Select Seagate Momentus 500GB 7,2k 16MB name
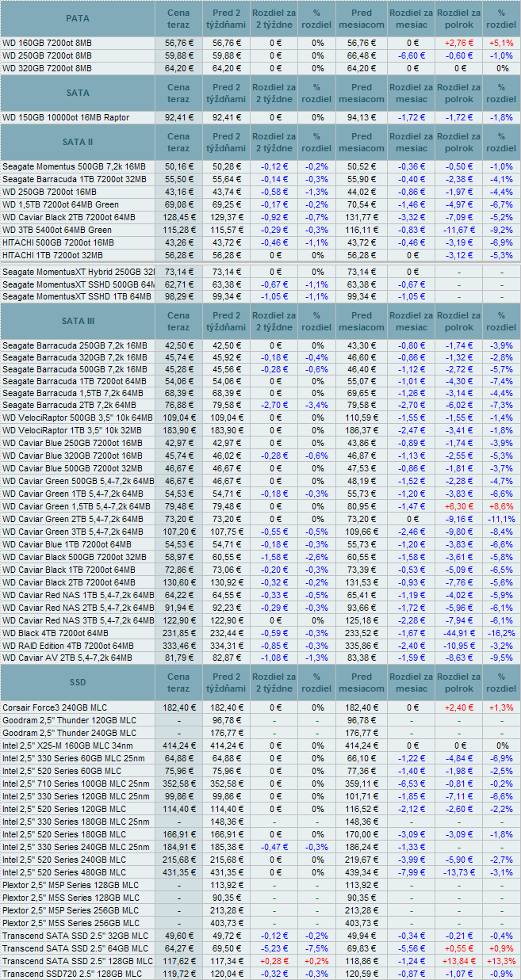This screenshot has height=980, width=521. tap(74, 166)
